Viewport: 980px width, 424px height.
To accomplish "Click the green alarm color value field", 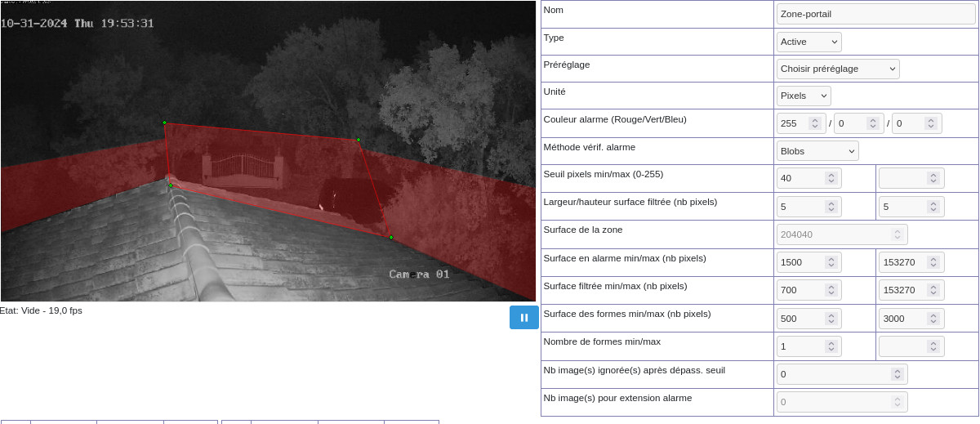I will (x=859, y=123).
